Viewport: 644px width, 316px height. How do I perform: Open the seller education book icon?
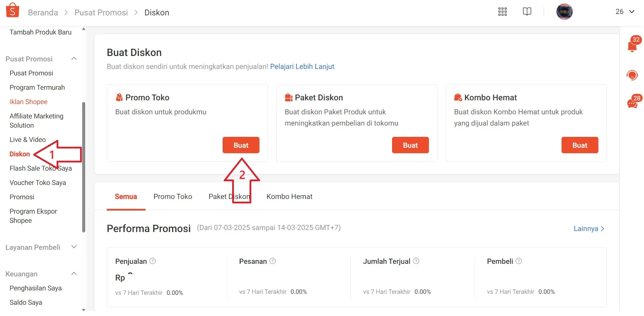(x=527, y=11)
